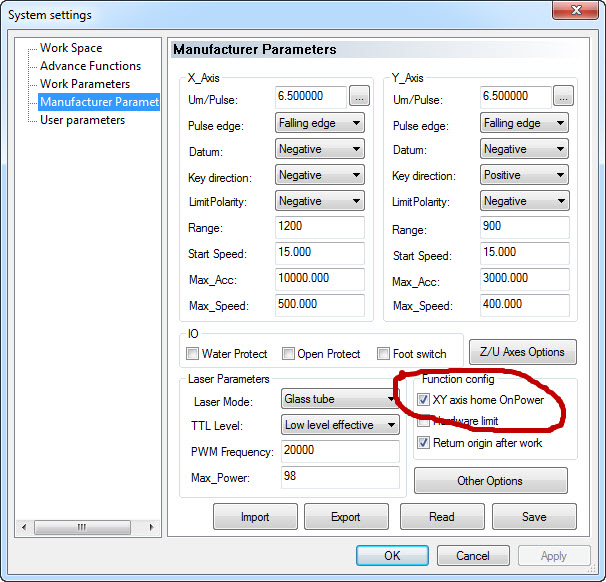
Task: Select Work Space in the tree
Action: pyautogui.click(x=70, y=48)
